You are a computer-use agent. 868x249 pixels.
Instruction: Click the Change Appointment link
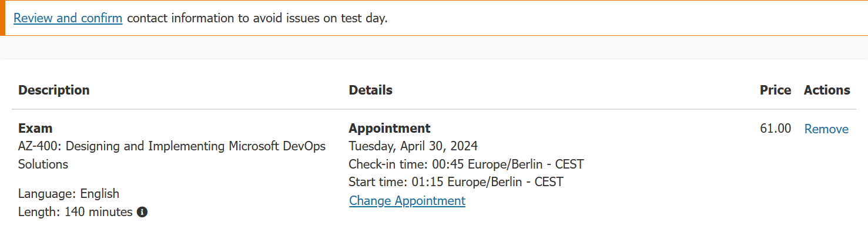[407, 201]
